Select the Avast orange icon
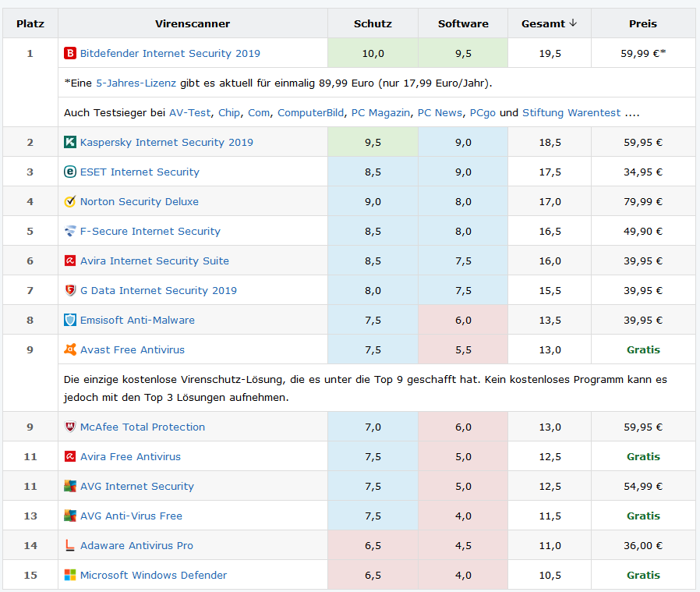Image resolution: width=700 pixels, height=592 pixels. (69, 349)
